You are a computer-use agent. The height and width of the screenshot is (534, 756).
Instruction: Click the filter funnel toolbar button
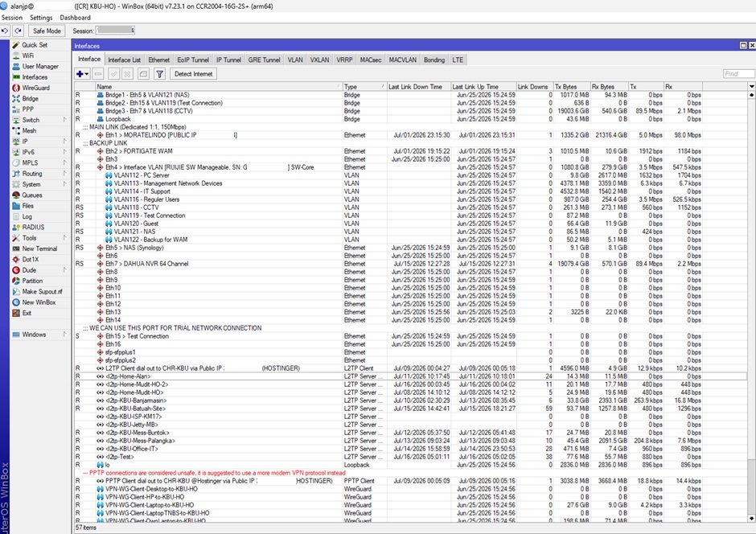point(159,74)
